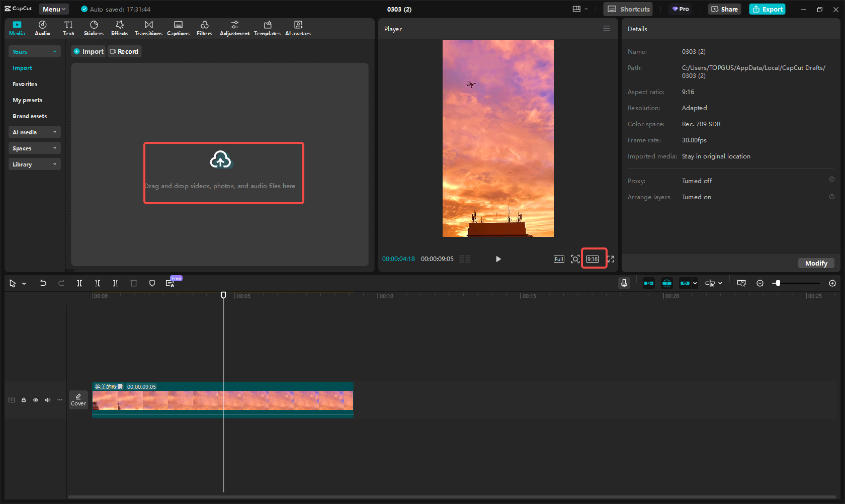Expand the AI media section

[x=34, y=132]
